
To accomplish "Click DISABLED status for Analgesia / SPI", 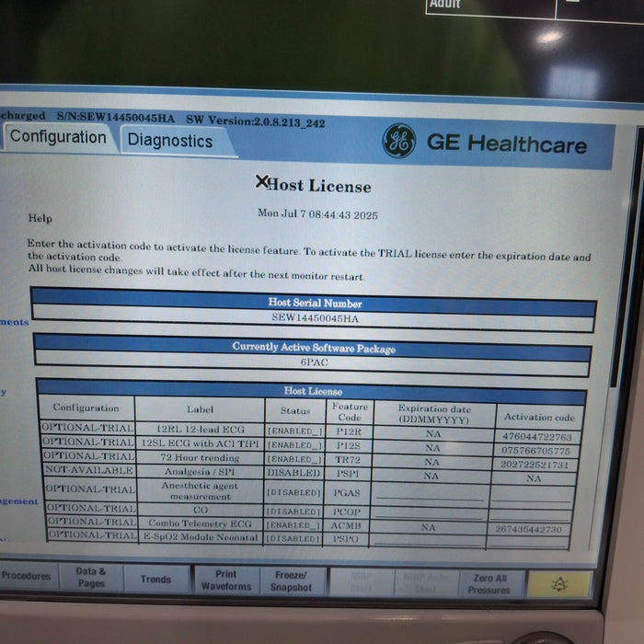I will [293, 473].
